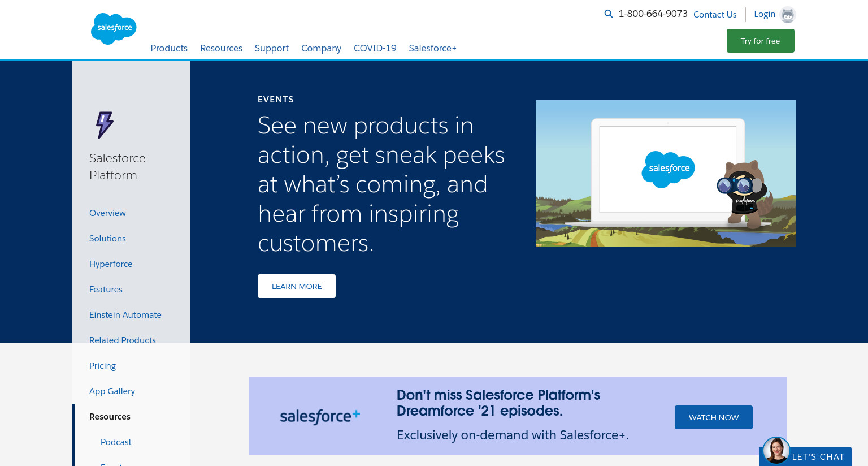Open App Gallery in the sidebar
The width and height of the screenshot is (868, 466).
click(x=112, y=391)
